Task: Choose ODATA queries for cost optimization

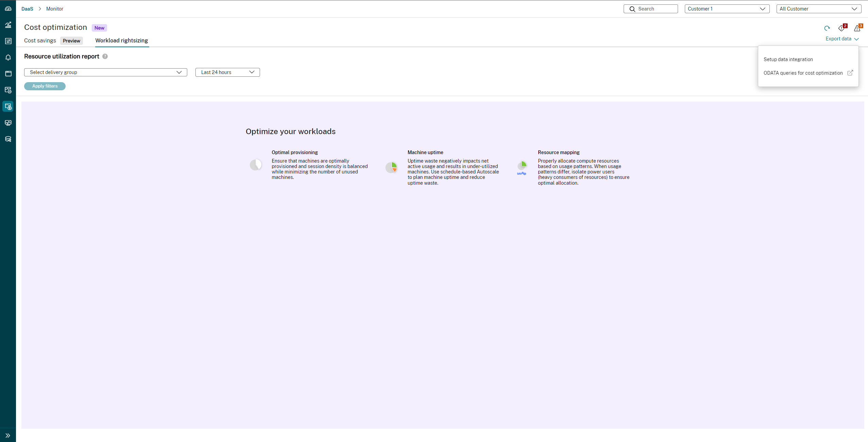Action: pyautogui.click(x=803, y=73)
